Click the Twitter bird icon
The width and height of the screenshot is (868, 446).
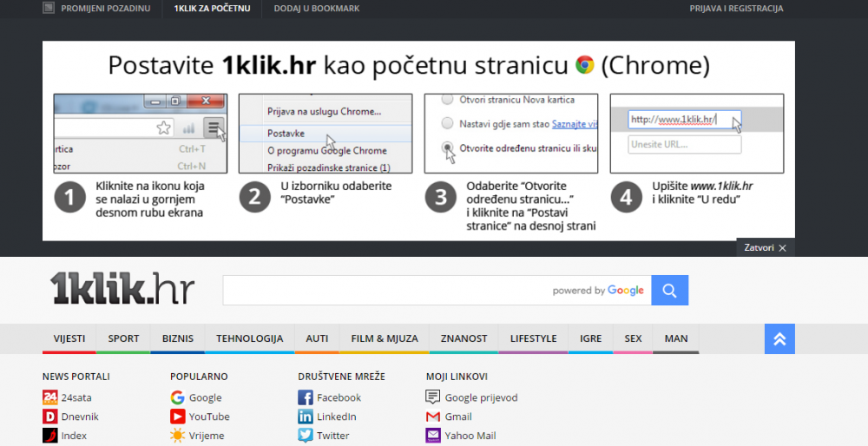[x=306, y=436]
